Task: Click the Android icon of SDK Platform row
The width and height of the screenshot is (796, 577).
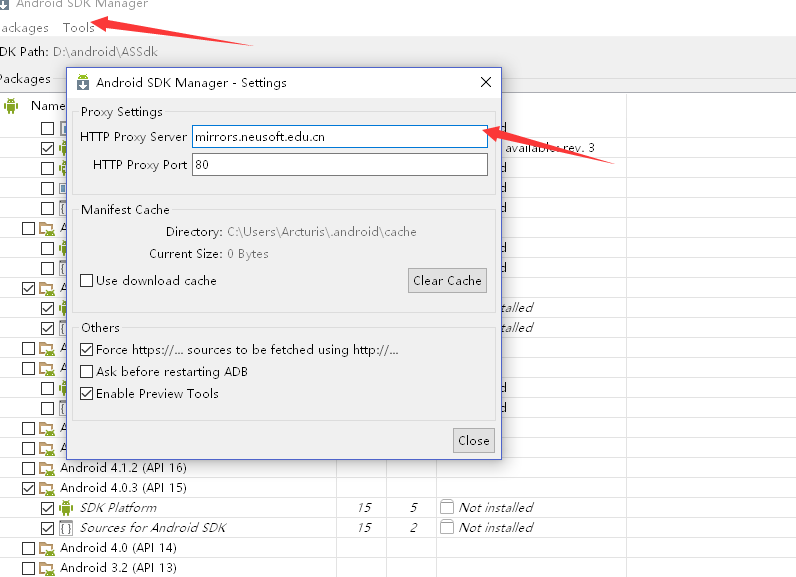Action: pos(66,508)
